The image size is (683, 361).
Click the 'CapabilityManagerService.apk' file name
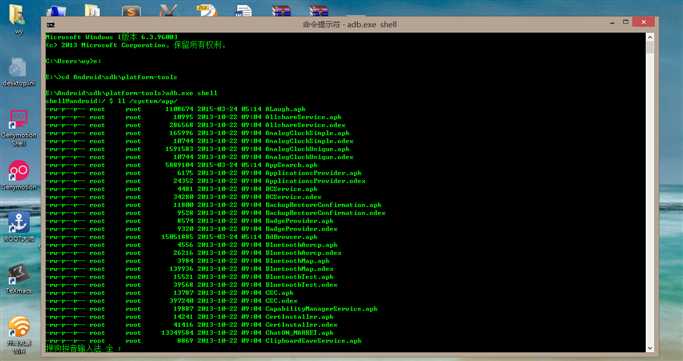(x=321, y=309)
